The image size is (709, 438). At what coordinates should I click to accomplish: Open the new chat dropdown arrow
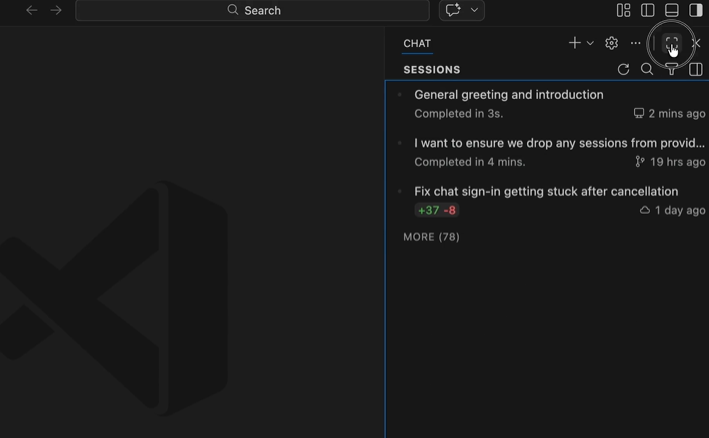(x=590, y=43)
